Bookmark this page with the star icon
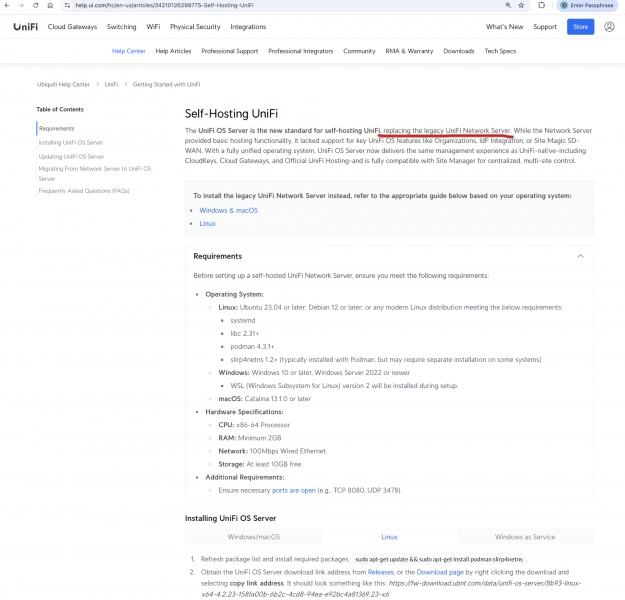Screen dimensions: 625x600 (521, 5)
